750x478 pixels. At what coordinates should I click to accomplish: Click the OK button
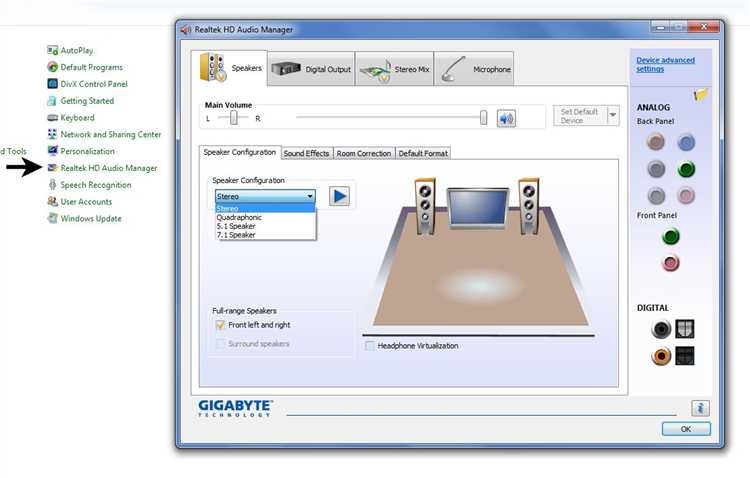click(686, 429)
